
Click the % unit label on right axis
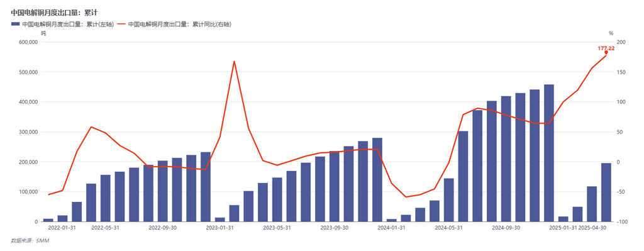[611, 33]
